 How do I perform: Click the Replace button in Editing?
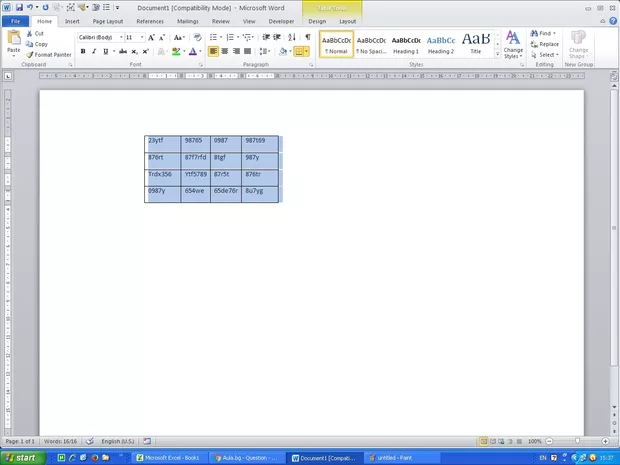[546, 44]
